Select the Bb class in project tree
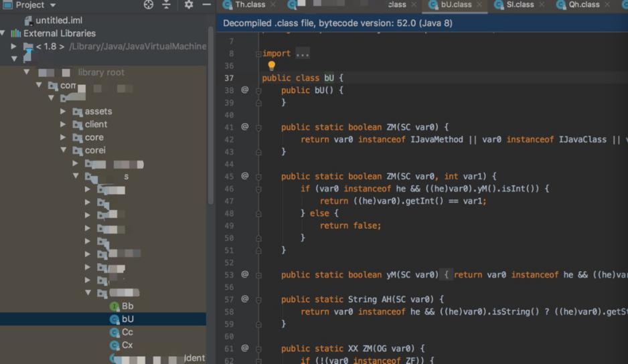Viewport: 628px width, 364px height. click(127, 306)
